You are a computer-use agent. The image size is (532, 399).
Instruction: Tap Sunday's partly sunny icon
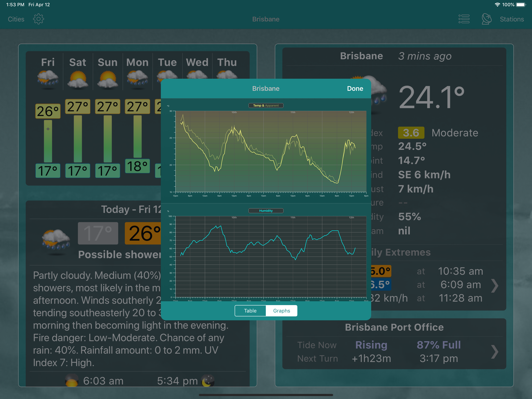(107, 79)
